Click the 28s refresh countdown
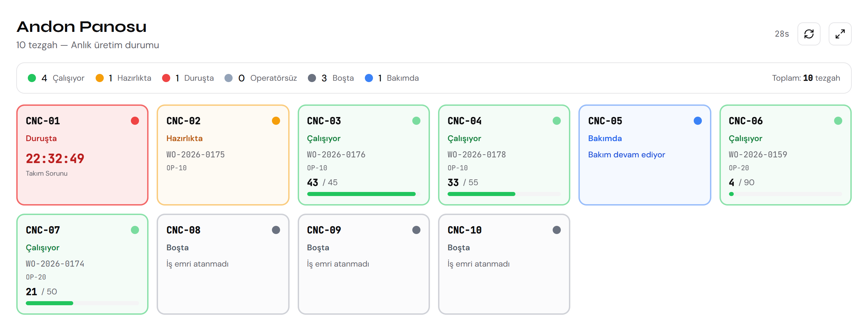This screenshot has height=331, width=868. [x=782, y=34]
